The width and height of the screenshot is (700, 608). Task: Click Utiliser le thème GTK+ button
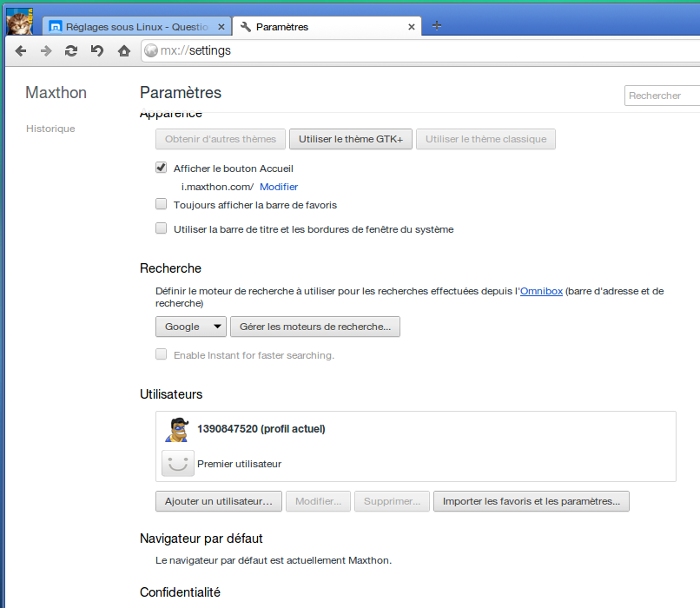[351, 139]
